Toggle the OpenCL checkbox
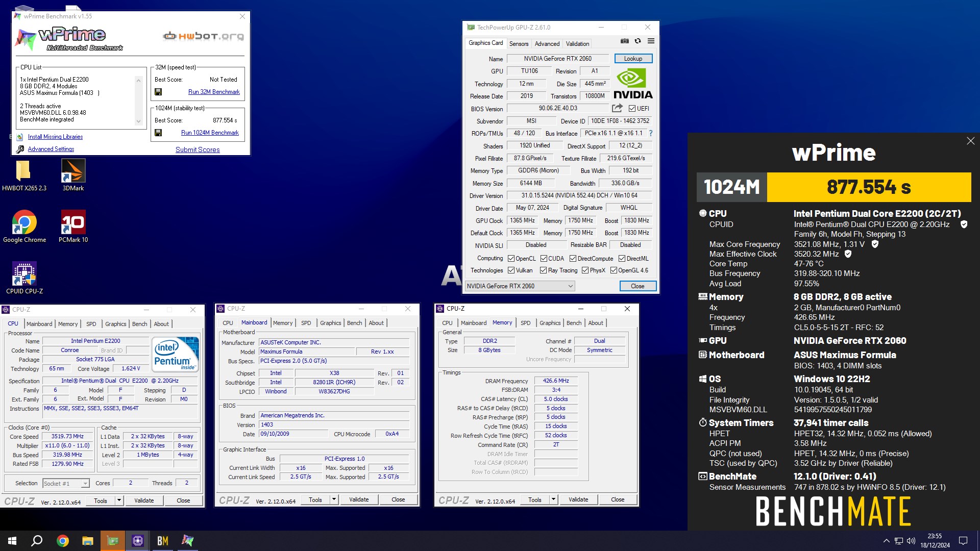980x551 pixels. 511,259
